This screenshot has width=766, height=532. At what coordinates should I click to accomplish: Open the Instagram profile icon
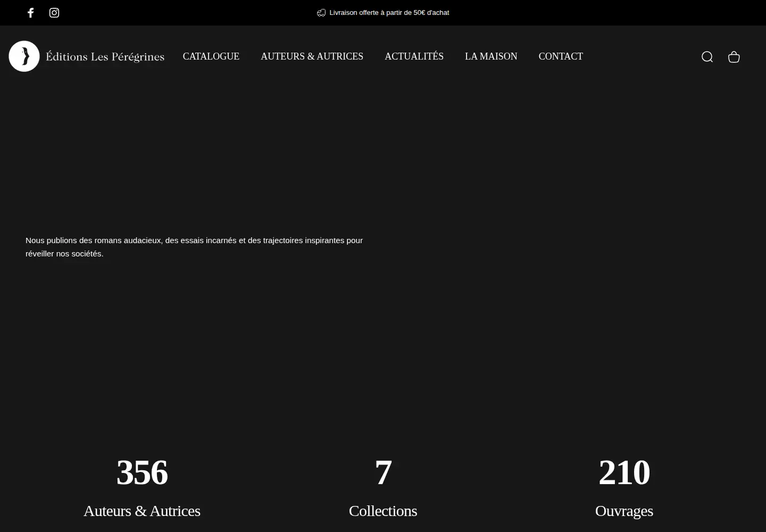(54, 13)
